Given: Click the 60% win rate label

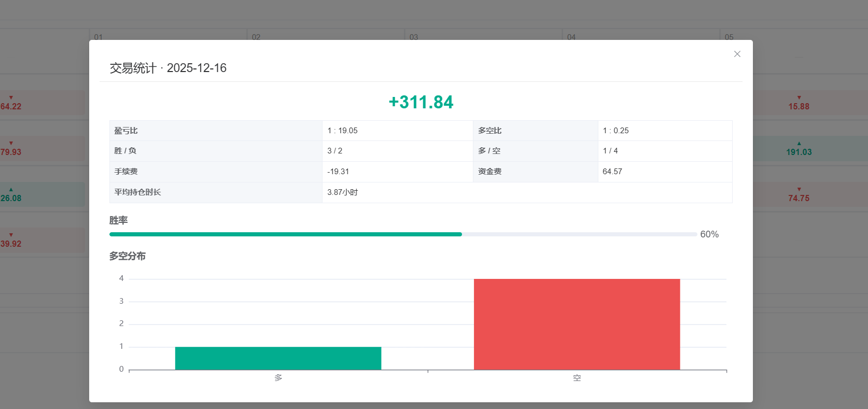Looking at the screenshot, I should [x=709, y=234].
